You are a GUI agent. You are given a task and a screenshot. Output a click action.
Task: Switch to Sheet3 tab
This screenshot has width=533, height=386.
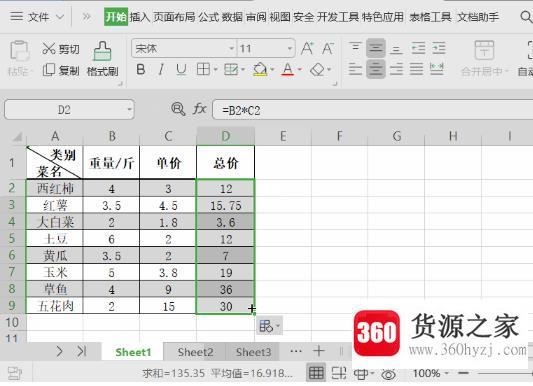pos(254,352)
